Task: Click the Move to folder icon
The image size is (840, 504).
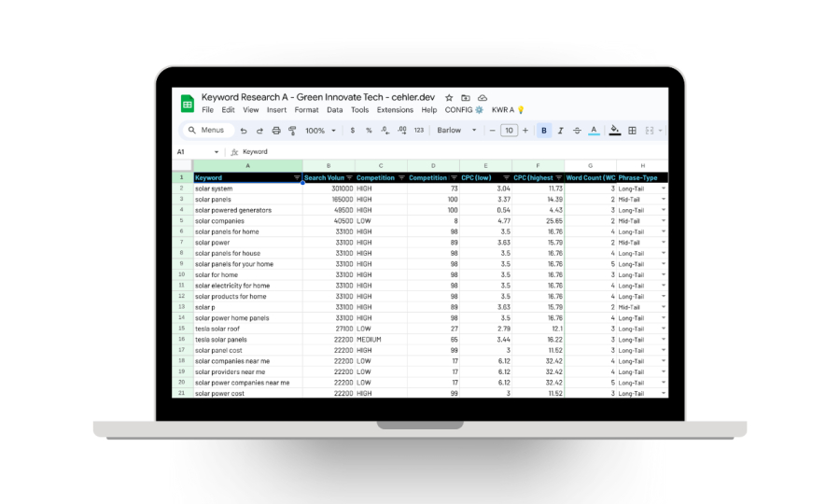Action: tap(465, 98)
